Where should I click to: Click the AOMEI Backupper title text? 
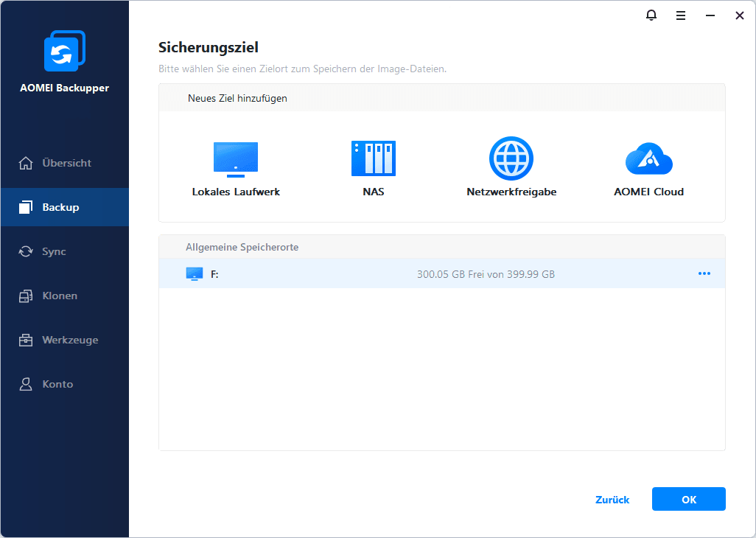pyautogui.click(x=65, y=88)
